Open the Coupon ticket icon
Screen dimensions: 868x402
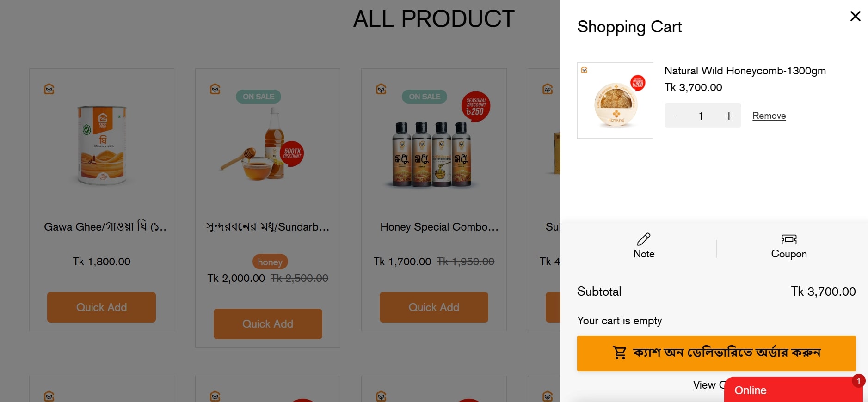(x=788, y=239)
